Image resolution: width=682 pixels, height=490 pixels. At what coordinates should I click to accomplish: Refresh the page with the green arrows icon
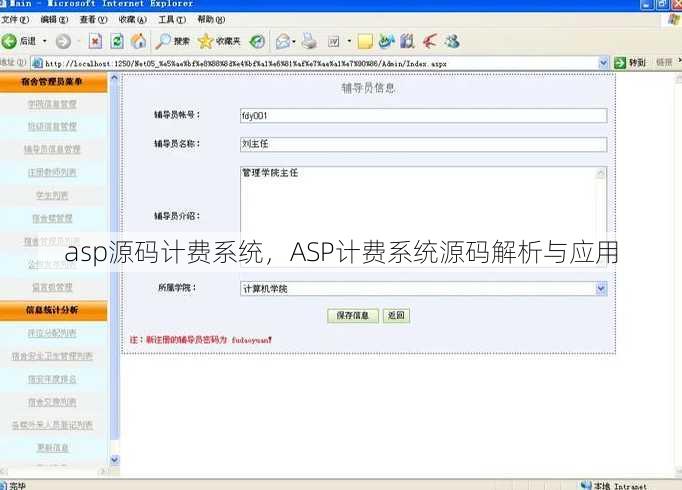coord(117,41)
